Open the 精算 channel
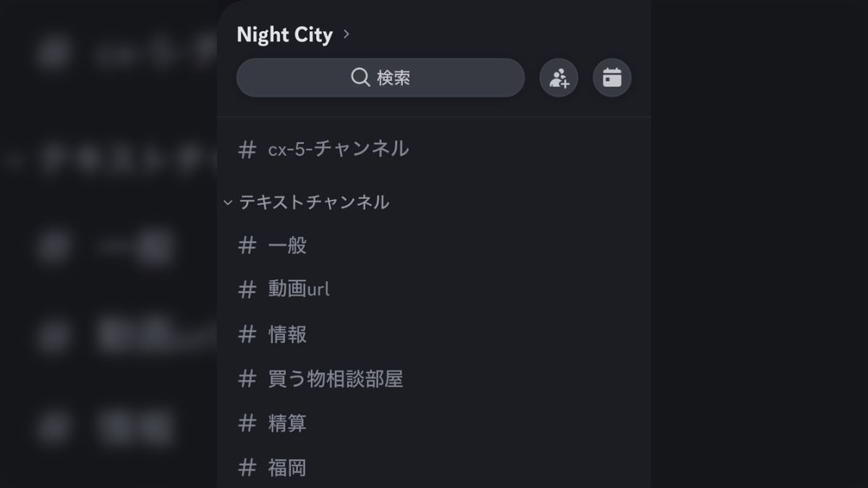868x488 pixels. pos(289,424)
